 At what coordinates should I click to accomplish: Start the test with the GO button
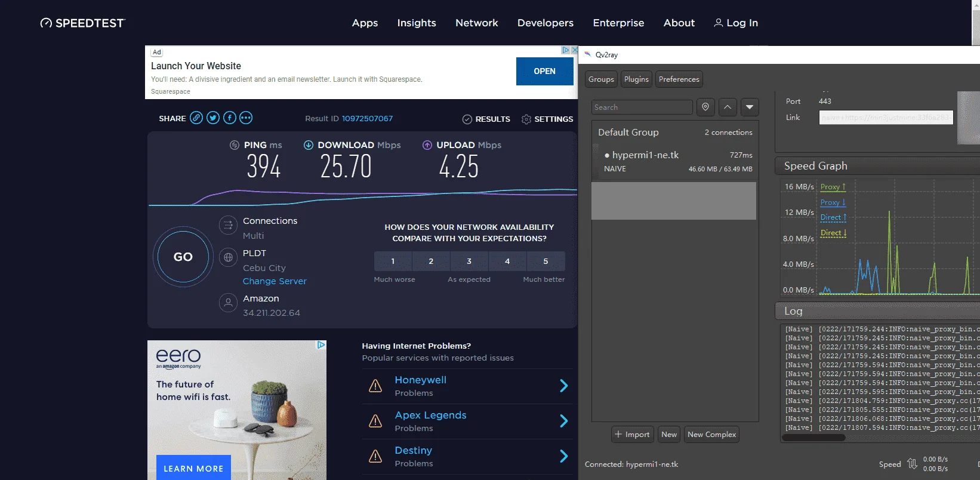(183, 257)
